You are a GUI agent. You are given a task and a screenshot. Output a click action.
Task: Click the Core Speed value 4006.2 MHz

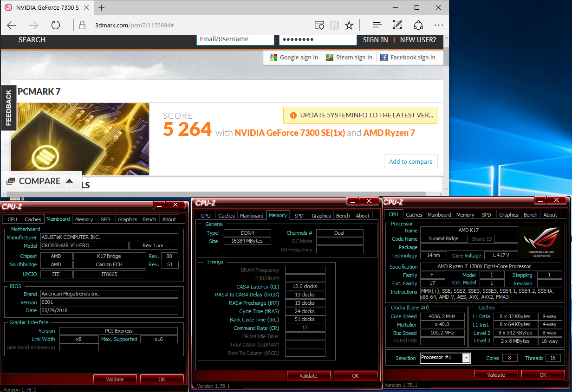442,316
